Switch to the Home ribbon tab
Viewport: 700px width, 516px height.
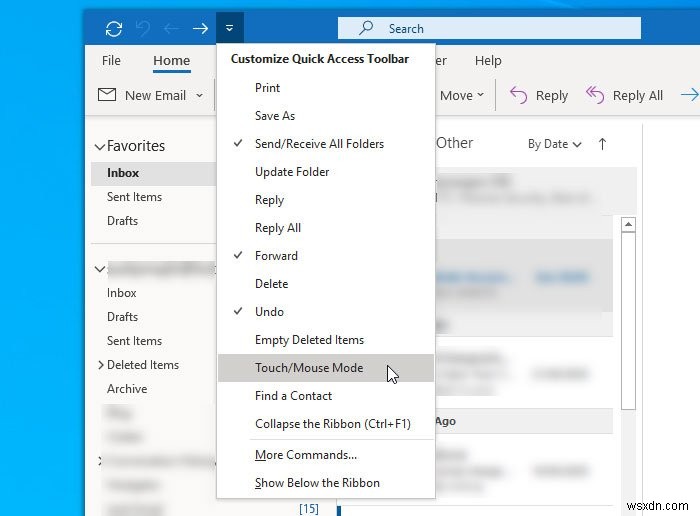click(171, 60)
